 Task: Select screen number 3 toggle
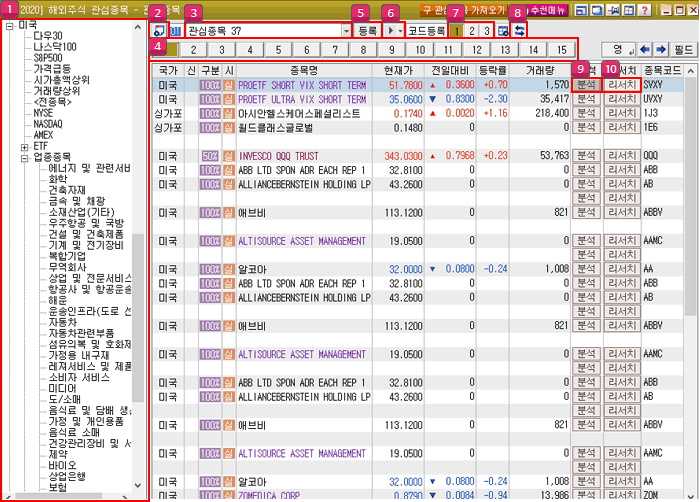point(487,30)
